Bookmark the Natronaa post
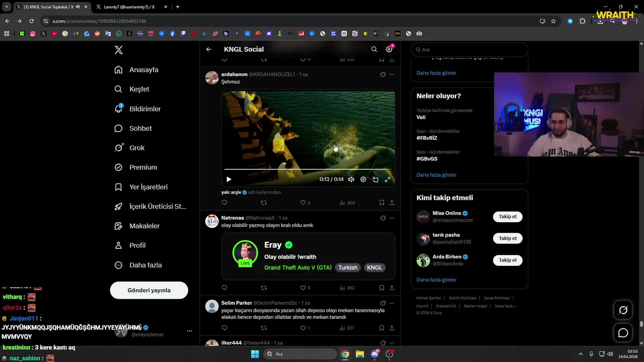644x362 pixels. point(382,288)
